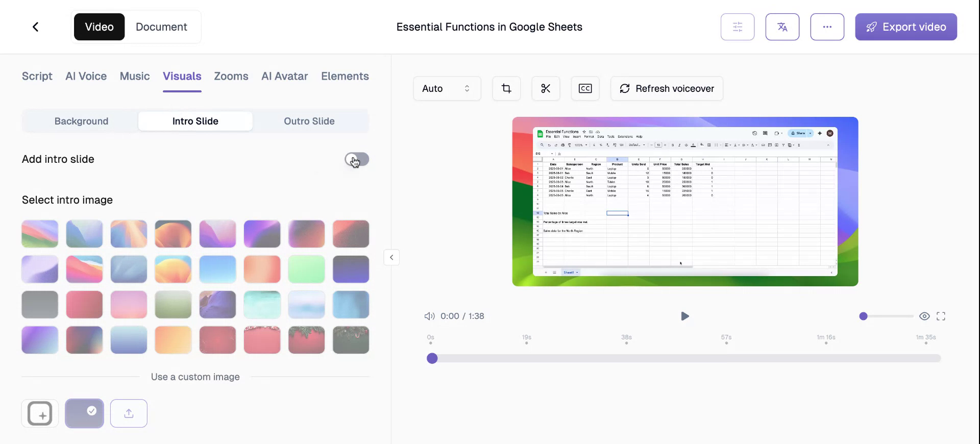Click the Refresh voiceover button
This screenshot has height=444, width=980.
[x=667, y=88]
